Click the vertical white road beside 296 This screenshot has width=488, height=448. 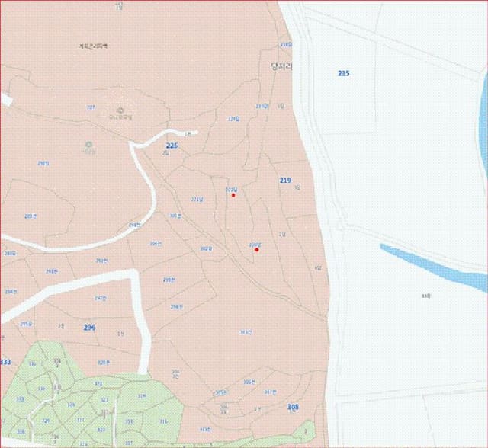coord(140,323)
